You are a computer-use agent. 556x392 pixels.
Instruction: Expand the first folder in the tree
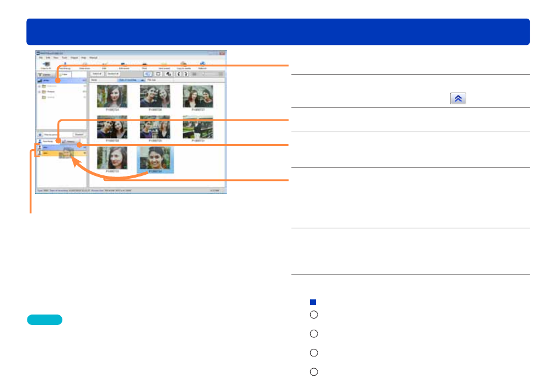40,86
